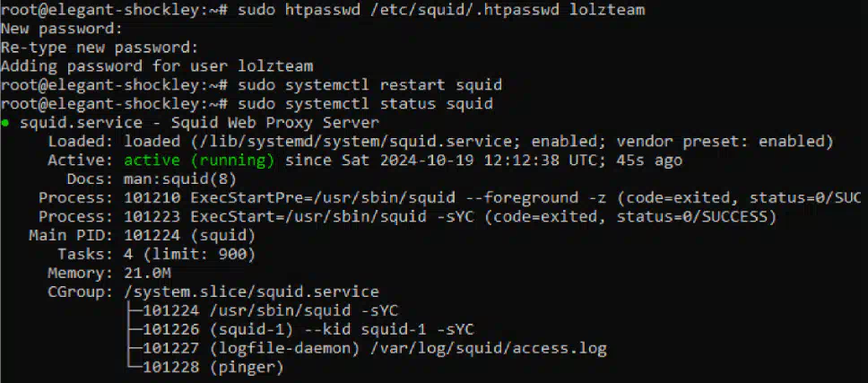The width and height of the screenshot is (868, 383).
Task: Click tree entry 101224 /usr/sbin/squid -sYC
Action: point(270,311)
